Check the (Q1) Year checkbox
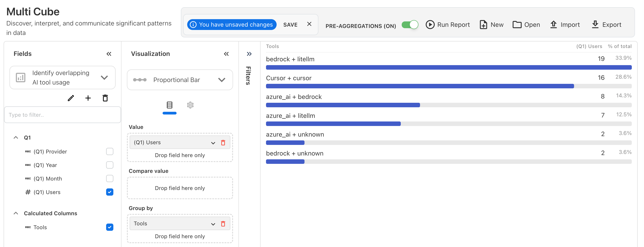The width and height of the screenshot is (644, 247). pos(110,165)
